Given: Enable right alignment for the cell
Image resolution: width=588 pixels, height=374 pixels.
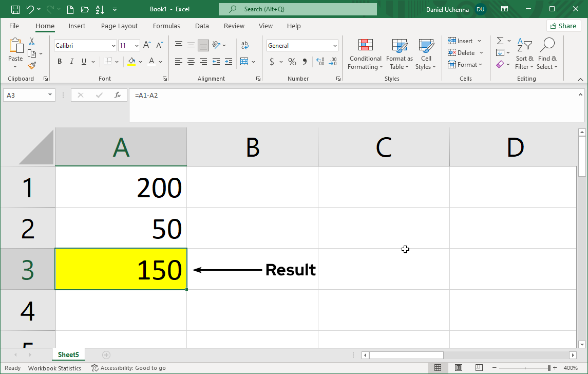Looking at the screenshot, I should coord(203,61).
